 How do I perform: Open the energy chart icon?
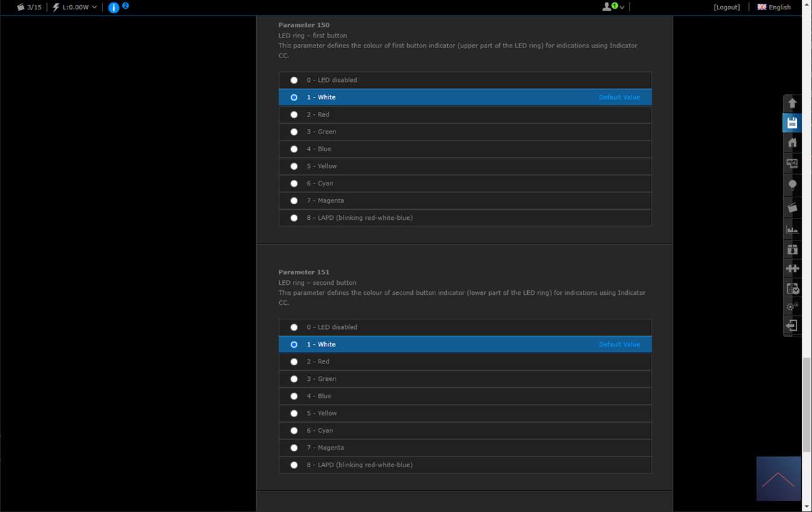pos(792,229)
